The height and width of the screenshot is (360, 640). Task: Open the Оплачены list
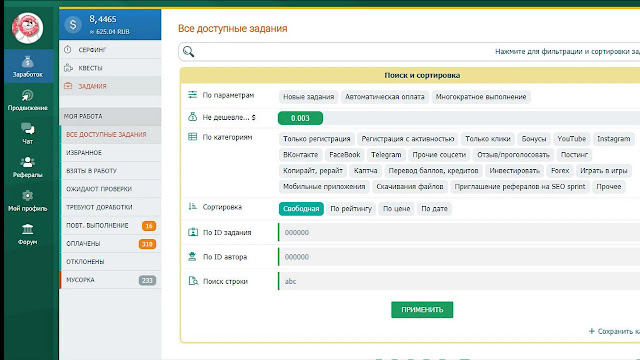tap(110, 244)
